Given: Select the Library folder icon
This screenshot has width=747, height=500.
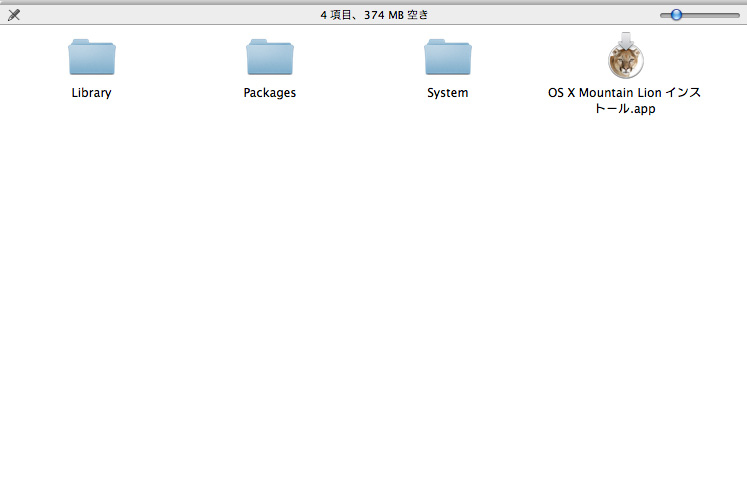Looking at the screenshot, I should click(92, 57).
